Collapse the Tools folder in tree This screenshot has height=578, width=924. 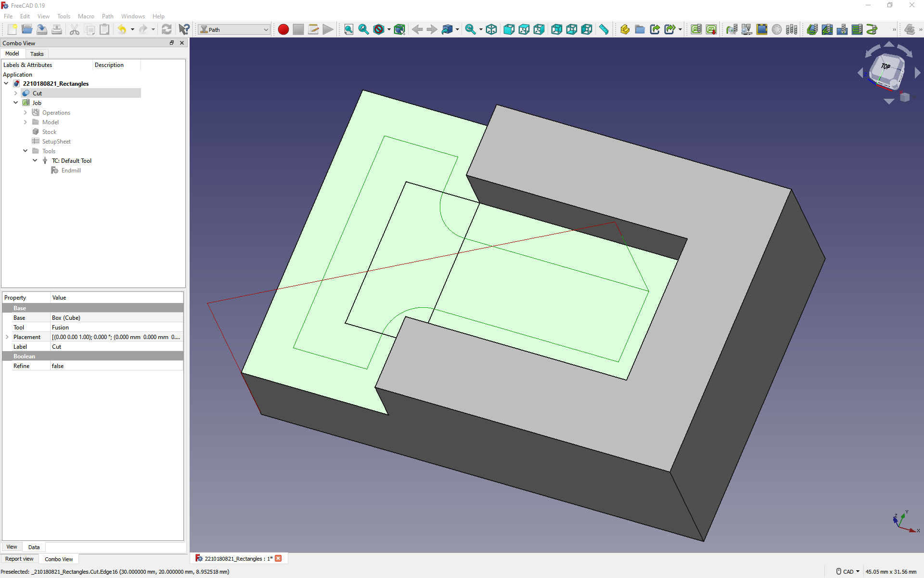(x=26, y=151)
